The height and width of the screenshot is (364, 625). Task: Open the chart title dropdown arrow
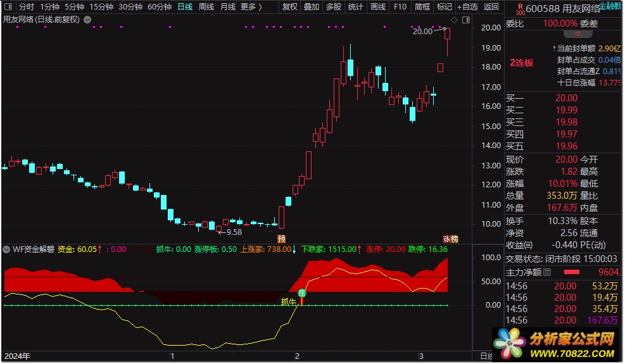87,20
